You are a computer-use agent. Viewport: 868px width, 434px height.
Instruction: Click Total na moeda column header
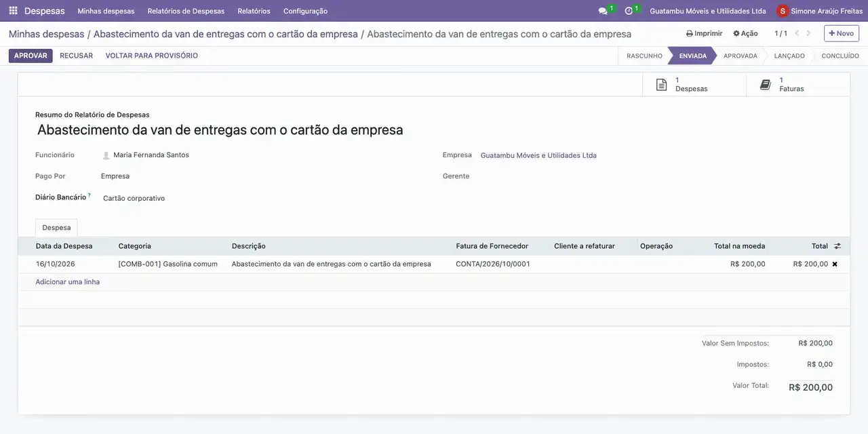click(x=739, y=246)
